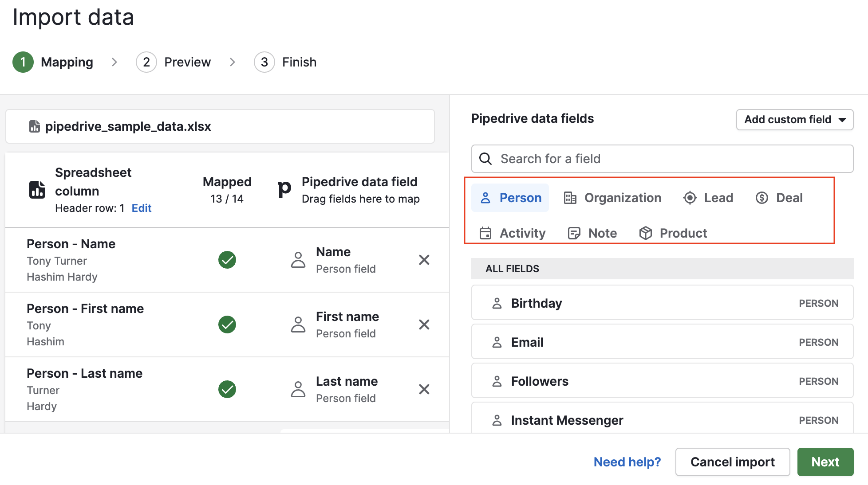
Task: Click the person icon beside mapped Name field
Action: (x=298, y=260)
